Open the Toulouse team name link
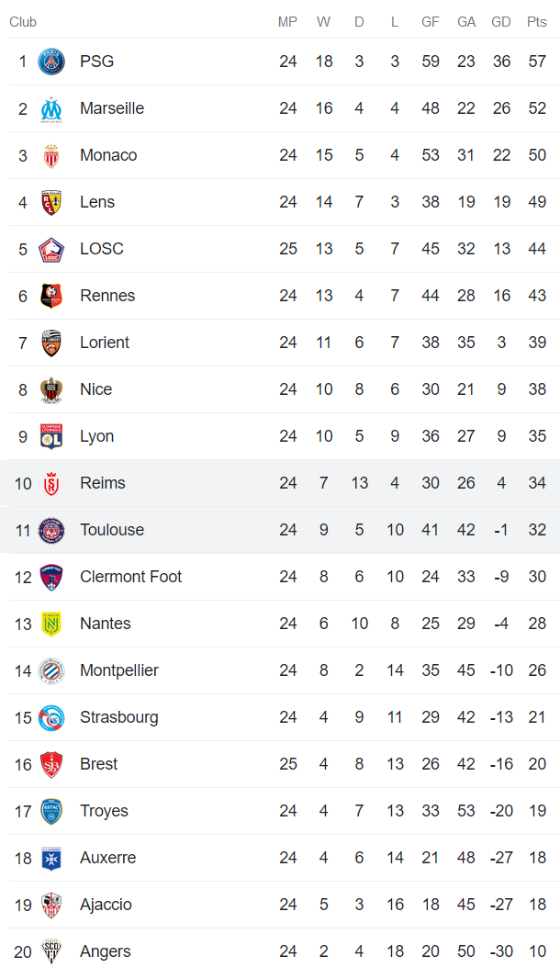The height and width of the screenshot is (979, 560). [x=111, y=530]
